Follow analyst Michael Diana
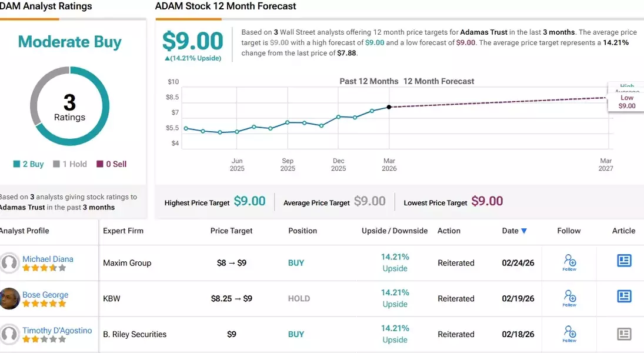The image size is (644, 353). [569, 262]
